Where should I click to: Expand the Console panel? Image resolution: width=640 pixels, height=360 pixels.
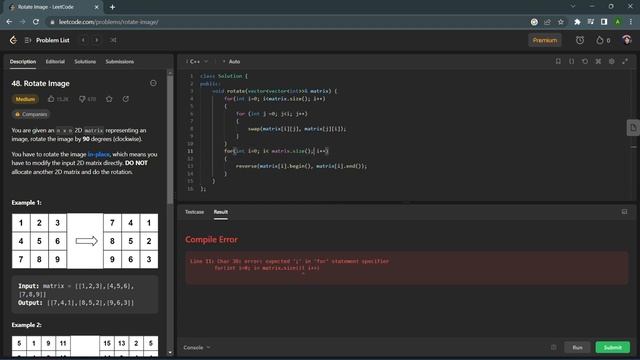pyautogui.click(x=197, y=347)
